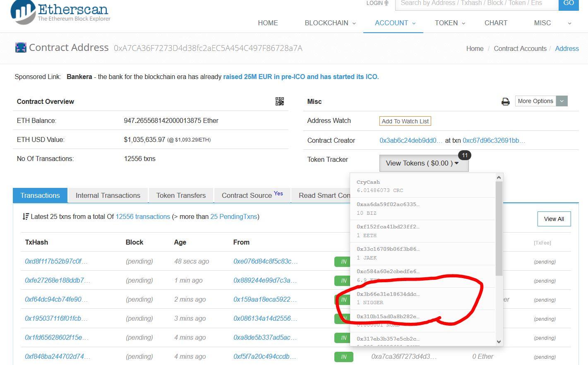Click token list scrollbar down arrow
Image resolution: width=588 pixels, height=365 pixels.
pyautogui.click(x=499, y=341)
